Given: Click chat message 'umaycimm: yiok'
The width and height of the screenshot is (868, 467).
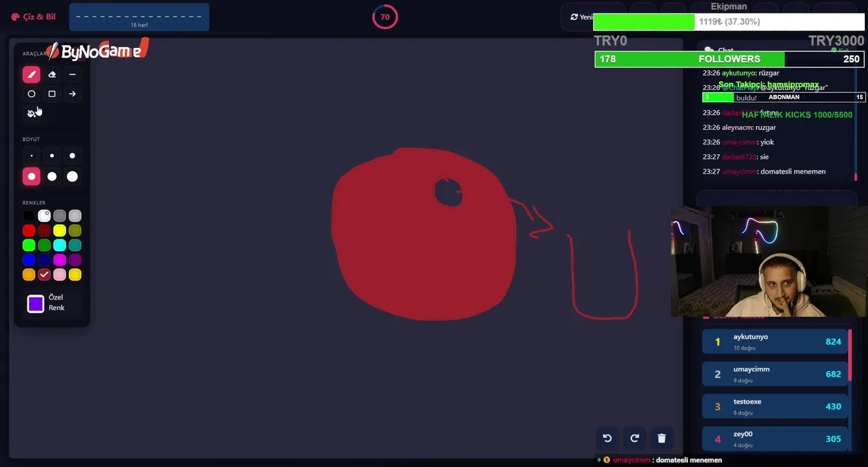Looking at the screenshot, I should pos(738,142).
